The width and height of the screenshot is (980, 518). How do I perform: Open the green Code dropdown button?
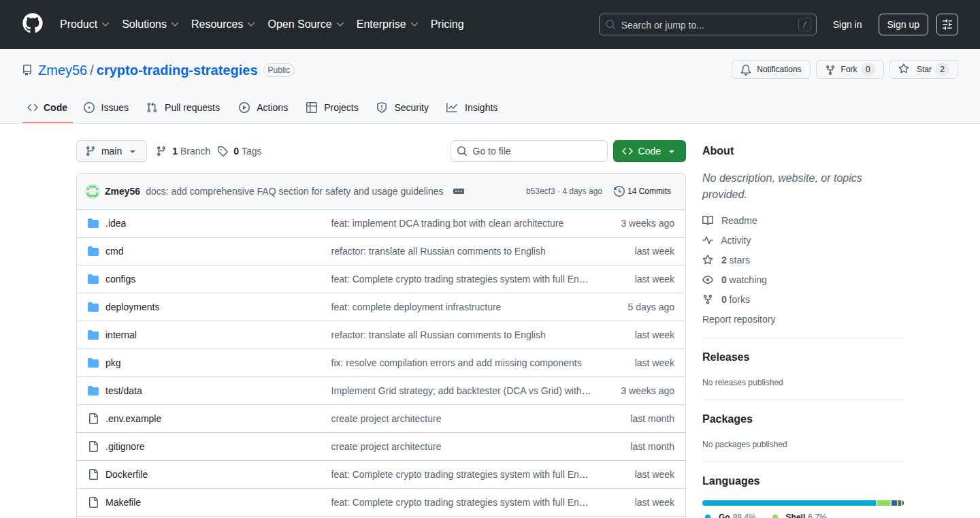coord(649,151)
